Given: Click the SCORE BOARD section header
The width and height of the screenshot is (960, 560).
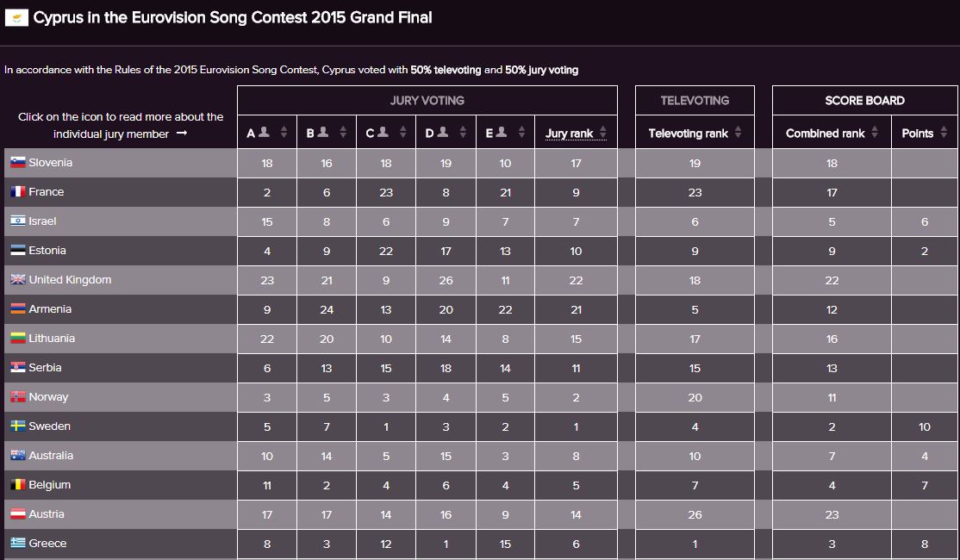Looking at the screenshot, I should click(x=864, y=101).
